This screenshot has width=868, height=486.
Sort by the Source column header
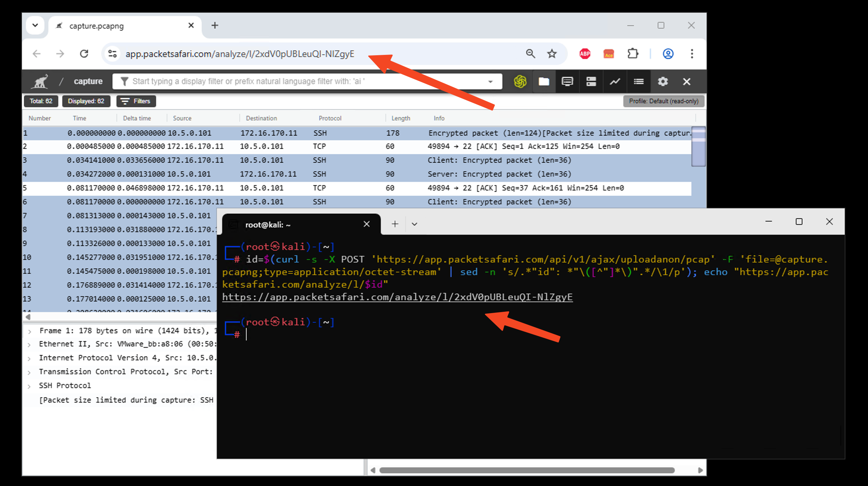(182, 118)
